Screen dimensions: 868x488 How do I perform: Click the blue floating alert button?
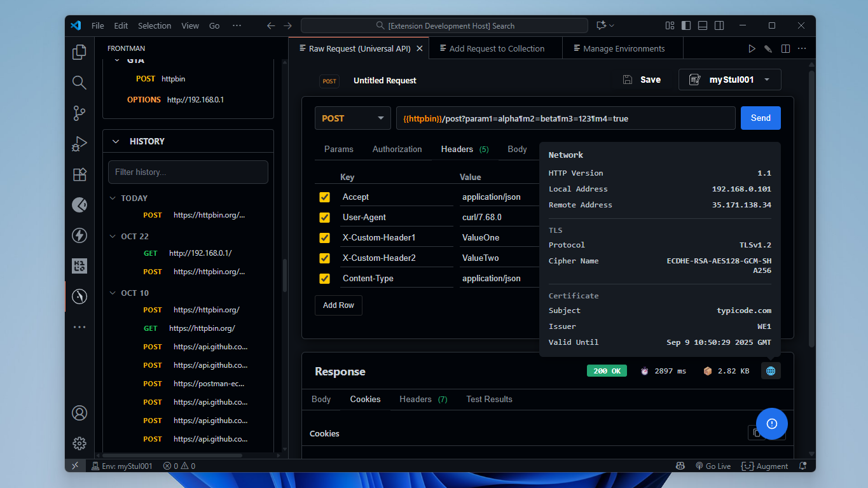pos(772,424)
